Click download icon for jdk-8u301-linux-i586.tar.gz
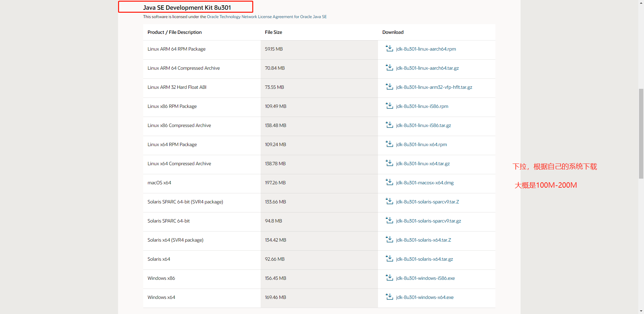 point(389,125)
